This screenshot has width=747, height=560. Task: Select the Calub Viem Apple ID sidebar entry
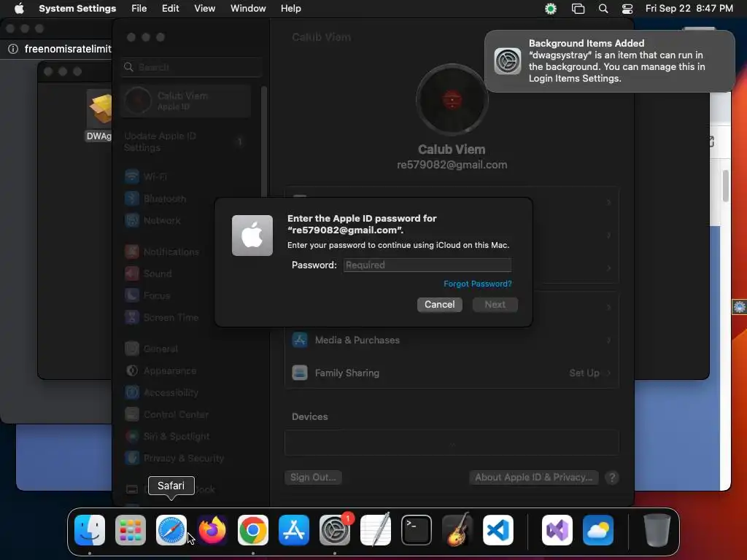click(x=186, y=101)
